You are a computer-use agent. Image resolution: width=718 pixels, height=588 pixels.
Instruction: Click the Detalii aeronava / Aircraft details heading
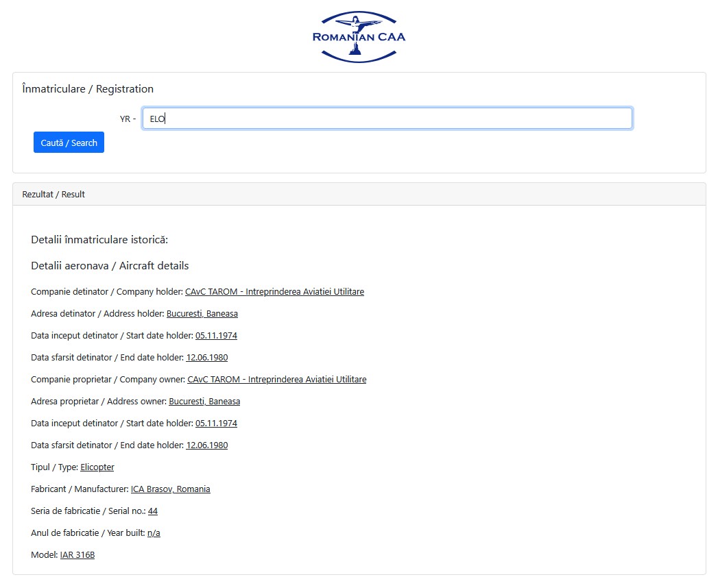point(110,266)
